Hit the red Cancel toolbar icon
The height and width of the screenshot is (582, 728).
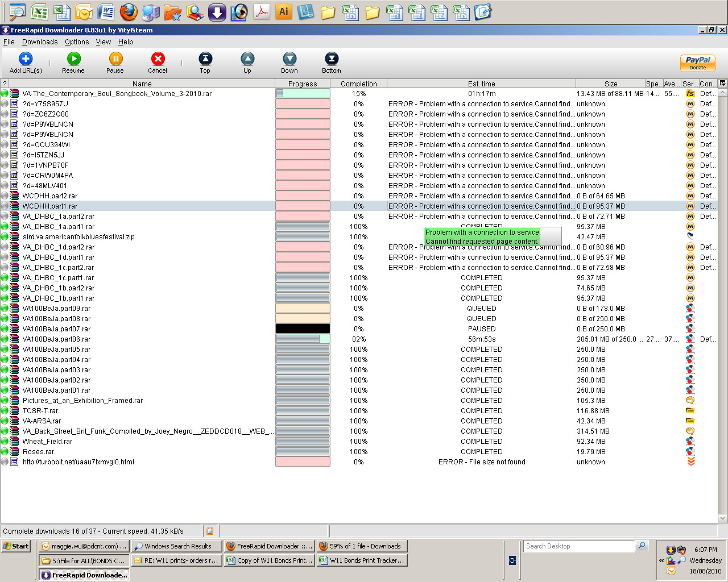pyautogui.click(x=158, y=59)
